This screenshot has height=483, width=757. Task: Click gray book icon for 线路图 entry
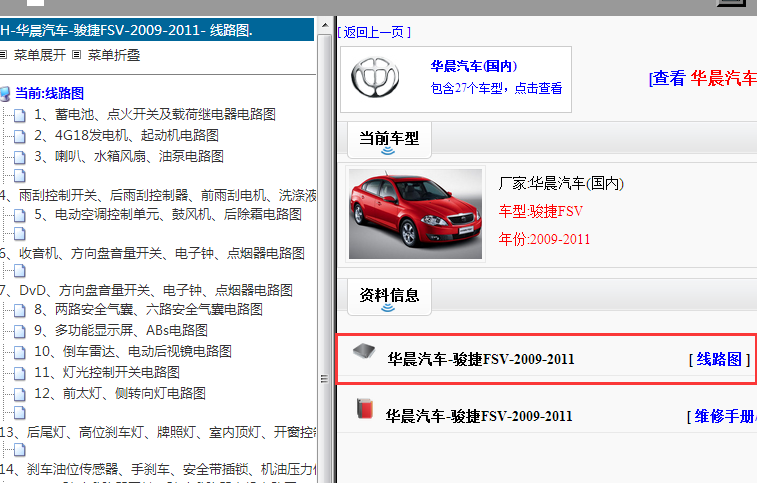point(364,351)
